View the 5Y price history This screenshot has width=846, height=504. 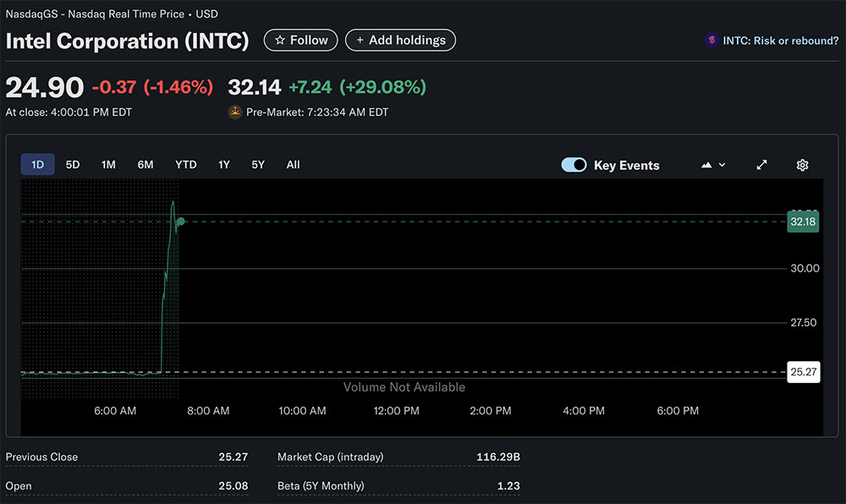258,165
